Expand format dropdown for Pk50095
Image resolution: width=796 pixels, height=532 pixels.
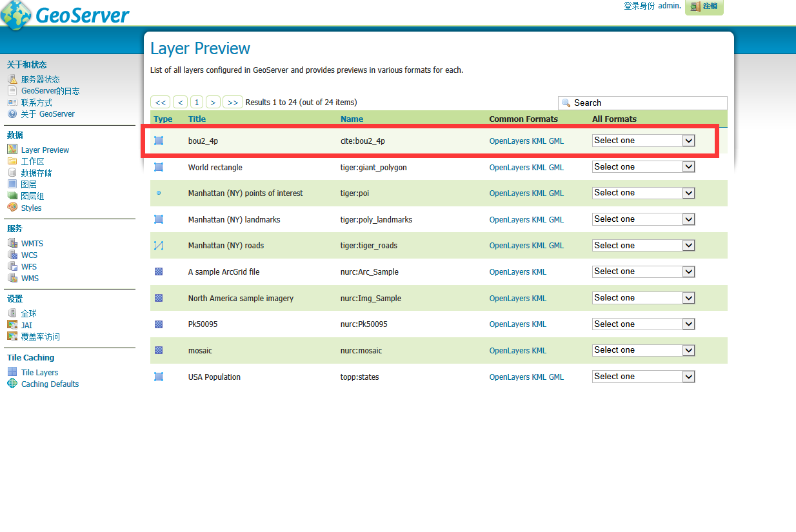[x=643, y=324]
